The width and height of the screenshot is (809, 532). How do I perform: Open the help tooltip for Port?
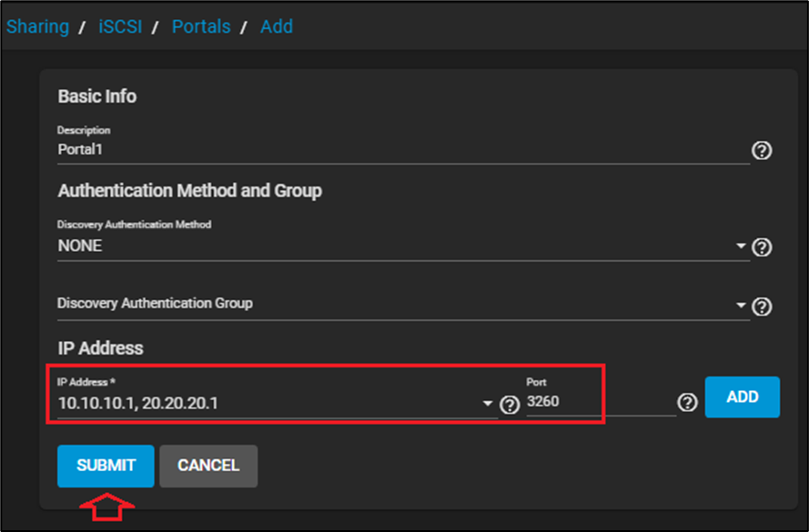point(687,402)
